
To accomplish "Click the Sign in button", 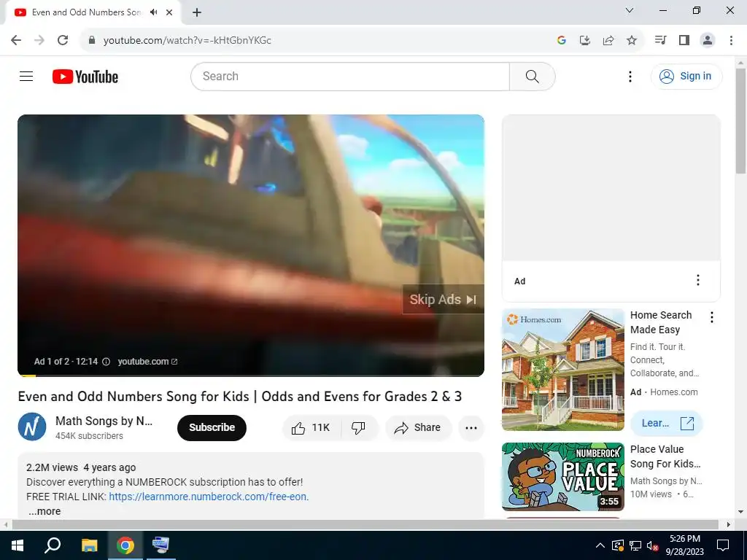I will pos(686,76).
